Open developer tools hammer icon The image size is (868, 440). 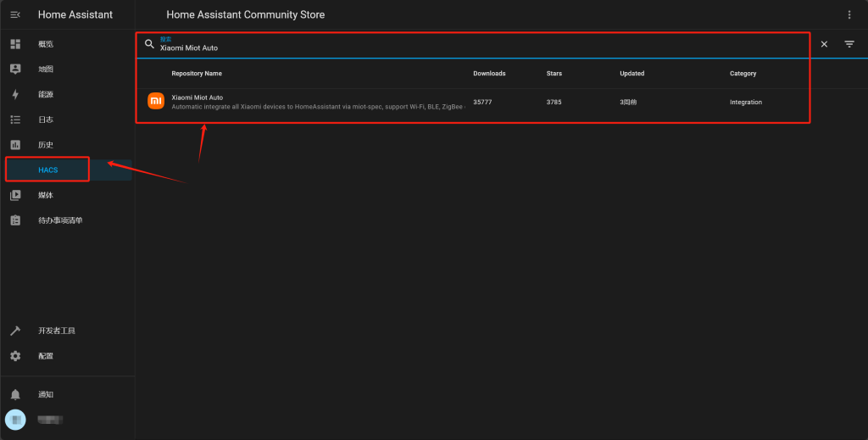point(15,331)
